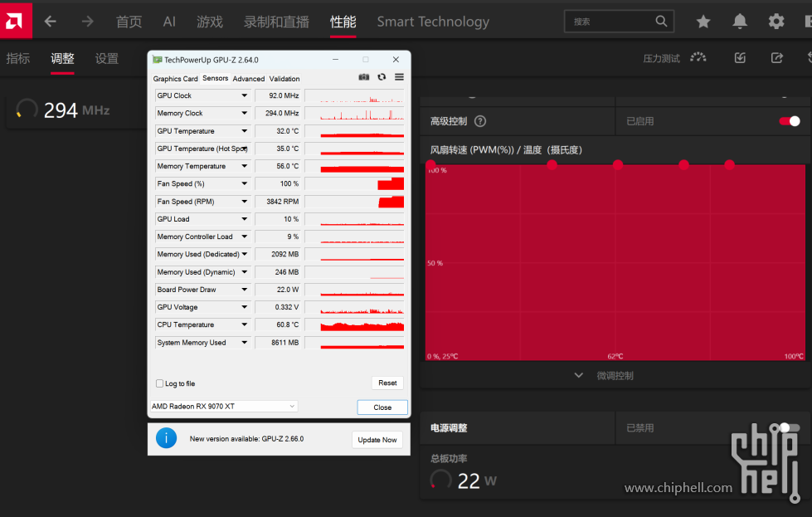Open AMD Software settings gear
This screenshot has width=812, height=517.
[x=776, y=22]
